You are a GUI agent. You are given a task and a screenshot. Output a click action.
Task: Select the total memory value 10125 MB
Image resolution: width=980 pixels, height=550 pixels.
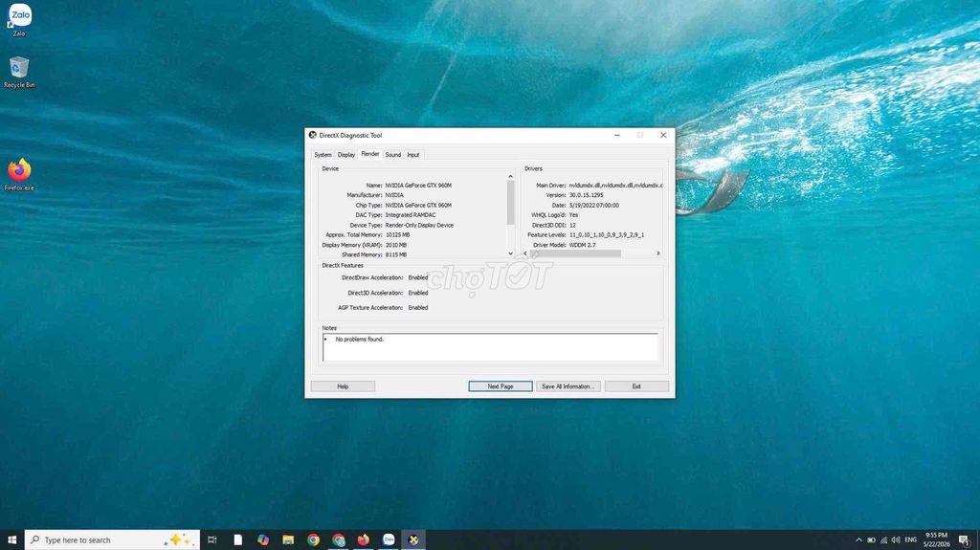(x=397, y=235)
